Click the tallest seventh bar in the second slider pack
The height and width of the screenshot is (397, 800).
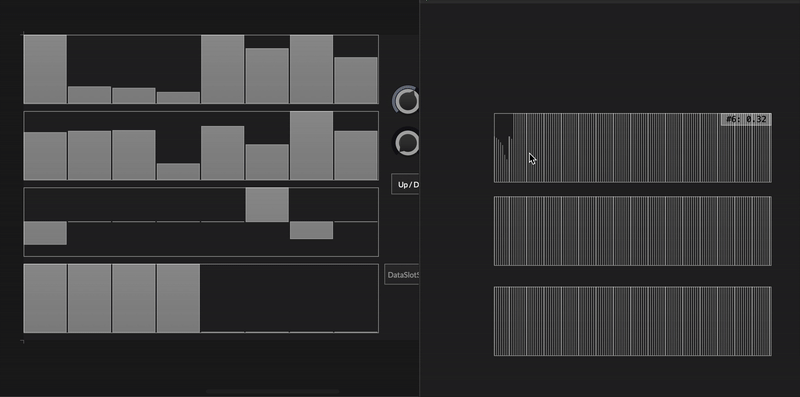click(311, 146)
